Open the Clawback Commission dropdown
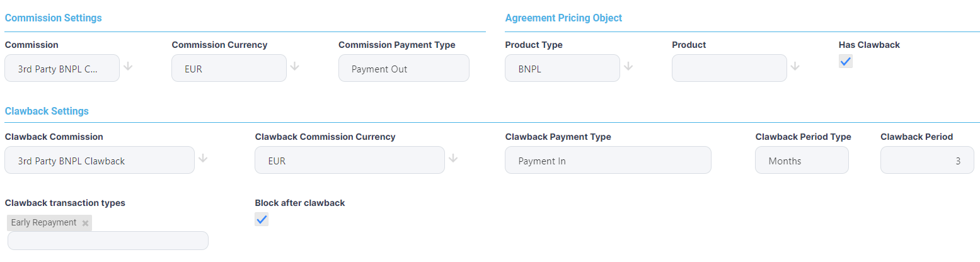The width and height of the screenshot is (980, 262). (100, 161)
